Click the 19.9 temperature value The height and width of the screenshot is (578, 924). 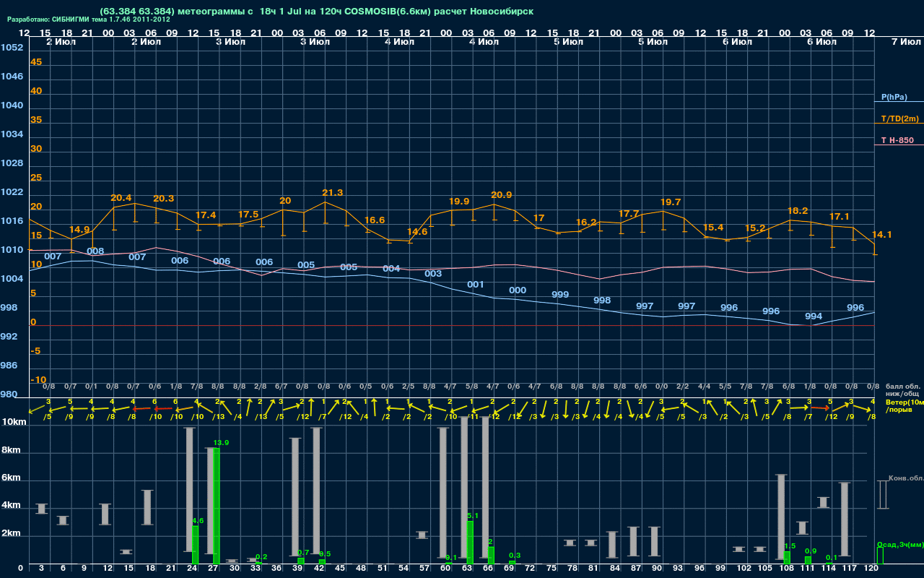point(459,202)
